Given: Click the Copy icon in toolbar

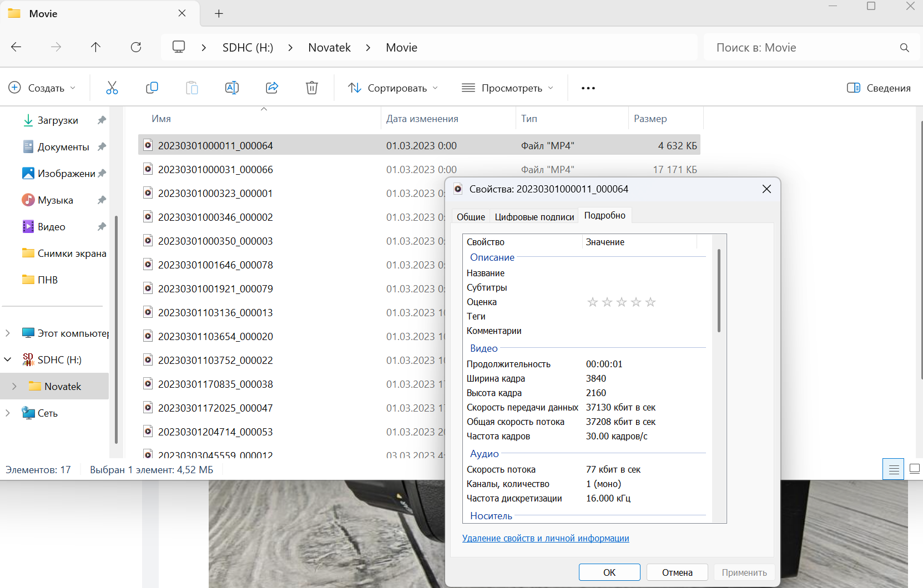Looking at the screenshot, I should pos(152,88).
